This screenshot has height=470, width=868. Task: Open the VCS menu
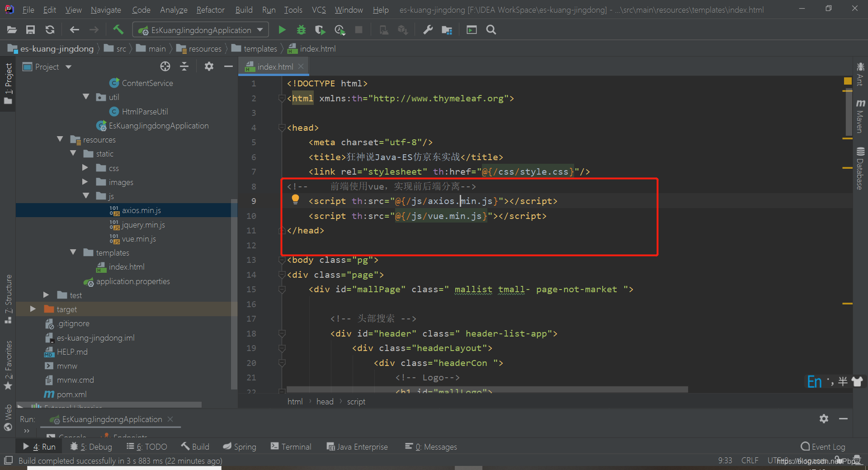[319, 9]
